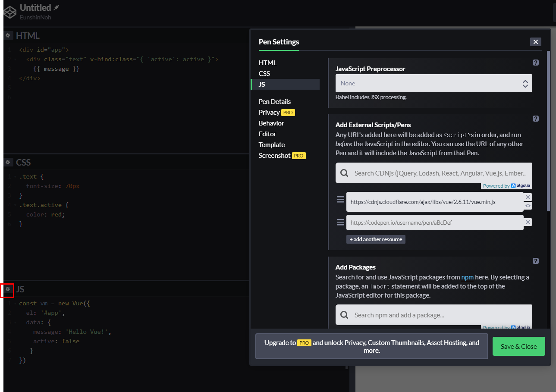The image size is (556, 392).
Task: Click the pencil icon to rename Untitled
Action: pyautogui.click(x=56, y=7)
